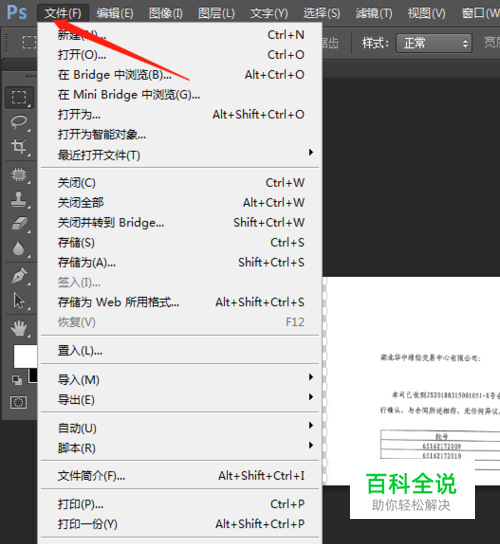Choose 存储为(A)... menu item
Screen dimensions: 500x544
click(180, 262)
